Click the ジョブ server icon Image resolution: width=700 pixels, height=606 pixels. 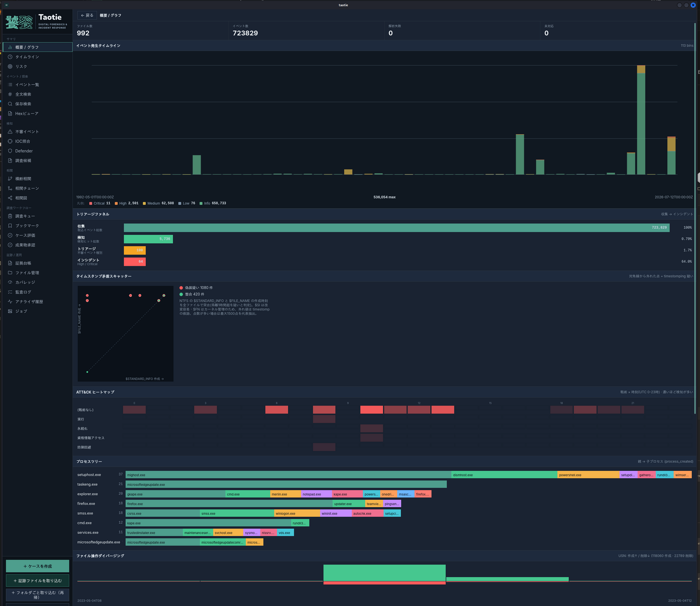click(10, 311)
